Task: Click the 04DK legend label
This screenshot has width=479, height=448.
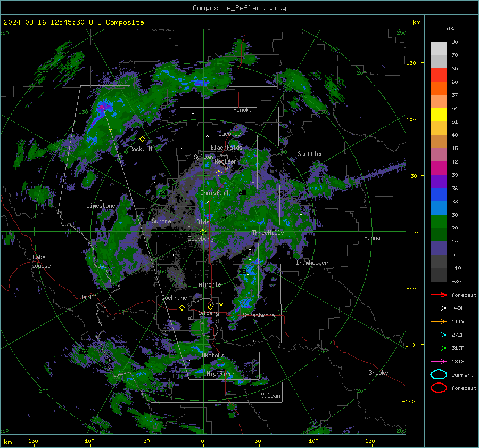Action: point(458,308)
